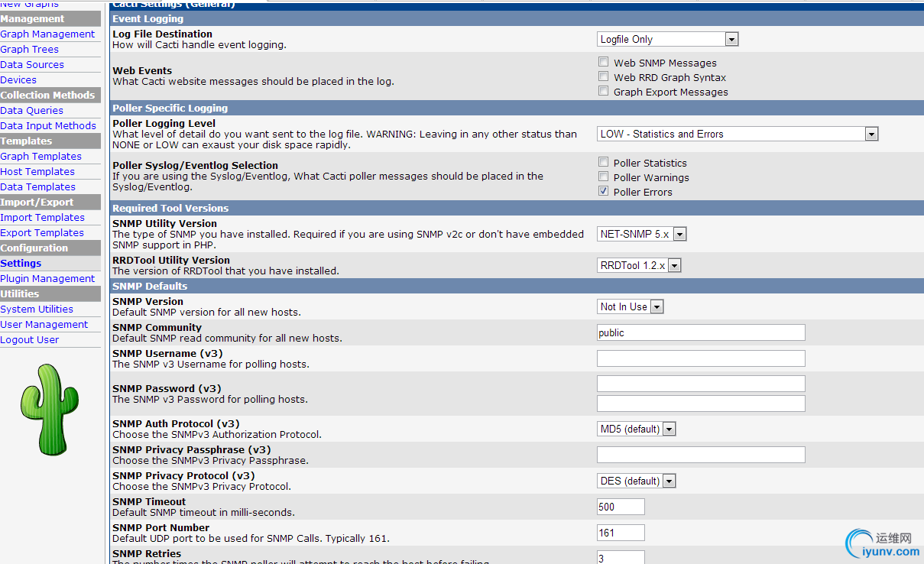
Task: Tick the Web RRD Graph Syntax checkbox
Action: click(x=604, y=76)
